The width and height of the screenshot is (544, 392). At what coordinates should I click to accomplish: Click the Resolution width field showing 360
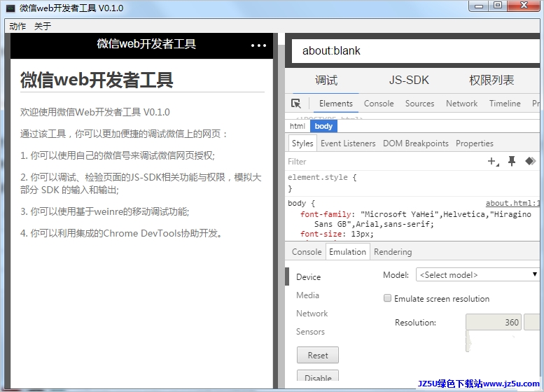493,322
